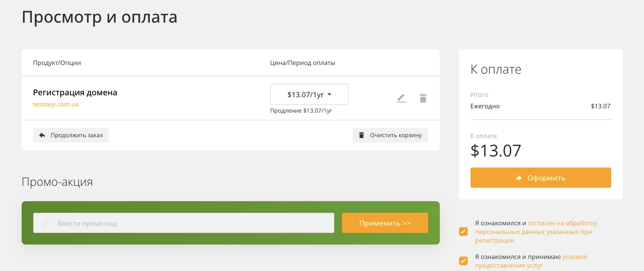Image resolution: width=644 pixels, height=271 pixels.
Task: Click the orange Оформить checkout button label
Action: coord(546,178)
